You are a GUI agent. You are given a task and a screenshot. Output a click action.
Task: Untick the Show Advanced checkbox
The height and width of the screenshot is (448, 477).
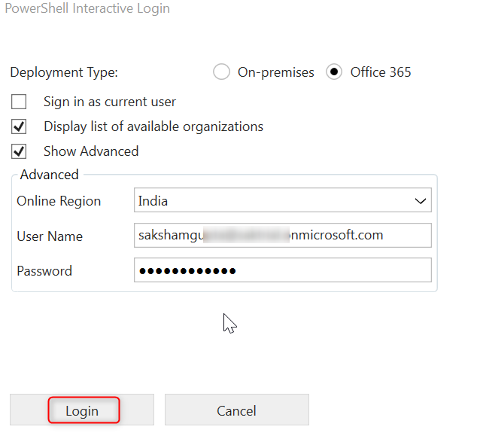click(x=19, y=151)
